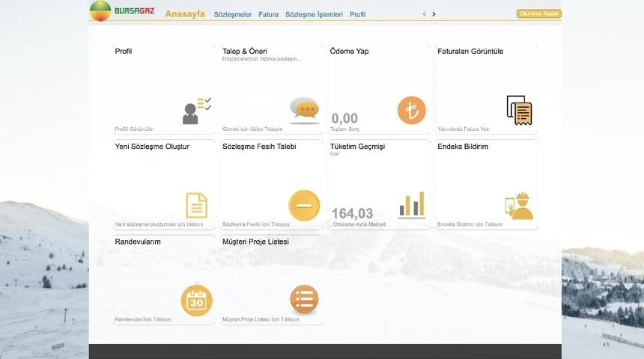Click the Oturumu Kapat button
This screenshot has width=644, height=359.
pos(538,13)
